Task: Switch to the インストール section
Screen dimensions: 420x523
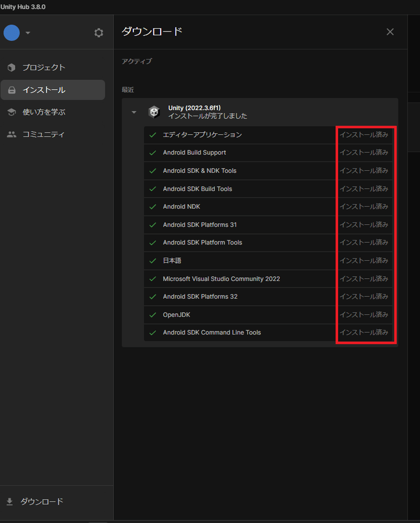Action: point(52,90)
